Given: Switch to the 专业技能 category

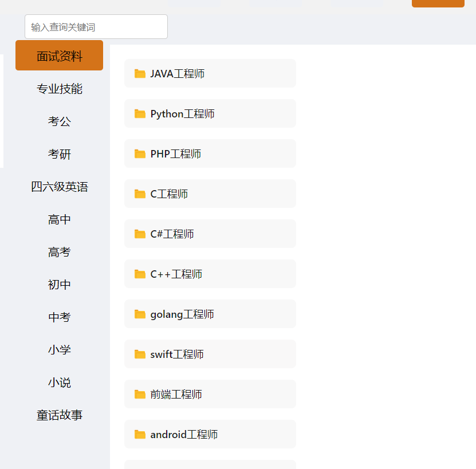Looking at the screenshot, I should tap(60, 89).
